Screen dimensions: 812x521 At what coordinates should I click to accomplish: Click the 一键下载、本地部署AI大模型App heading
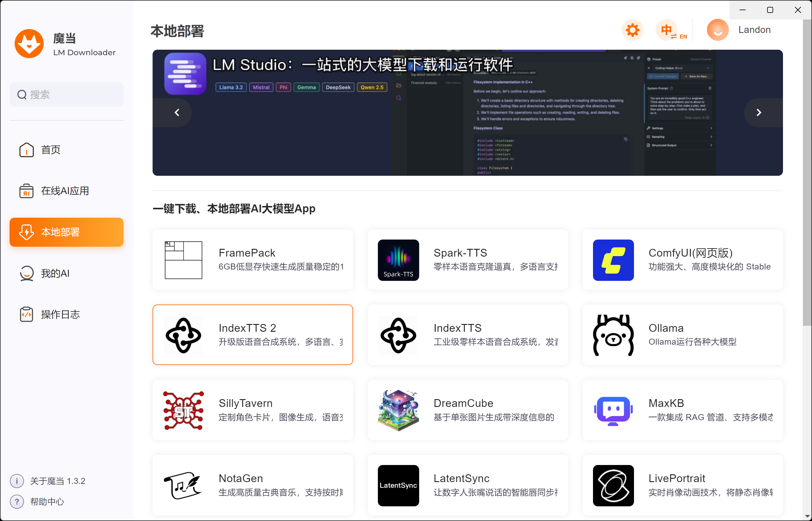click(234, 208)
